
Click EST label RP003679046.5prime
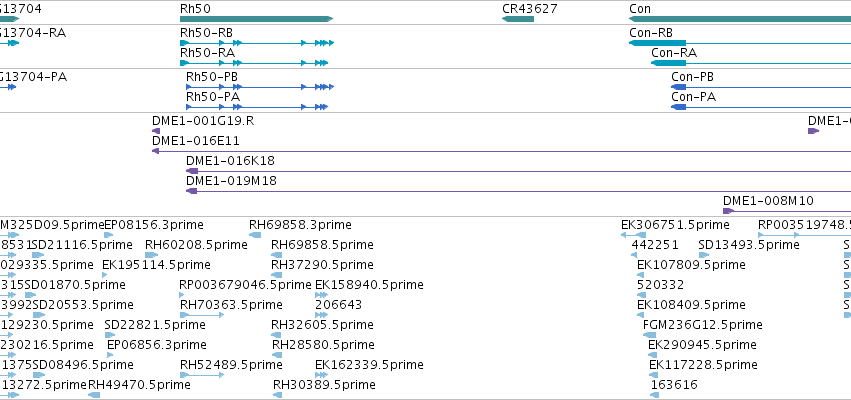pos(245,285)
